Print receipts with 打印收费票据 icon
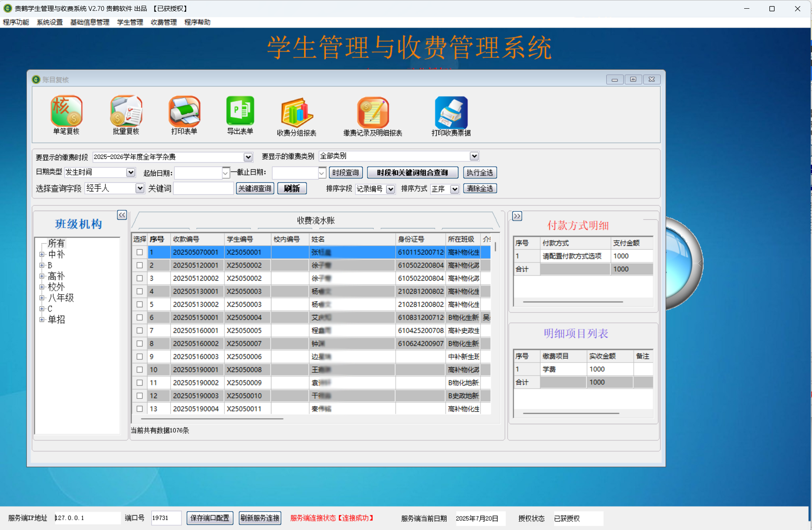The width and height of the screenshot is (812, 530). (x=451, y=114)
